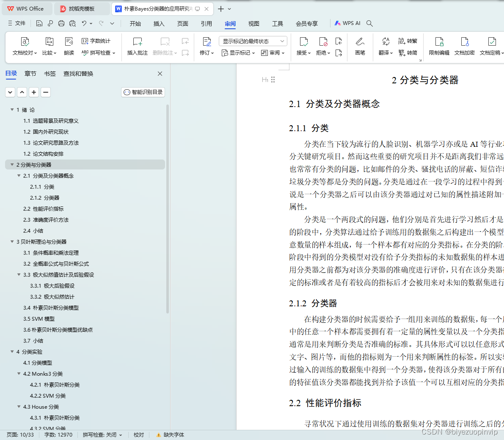Image resolution: width=504 pixels, height=440 pixels.
Task: Start 朗读 read aloud
Action: (69, 46)
